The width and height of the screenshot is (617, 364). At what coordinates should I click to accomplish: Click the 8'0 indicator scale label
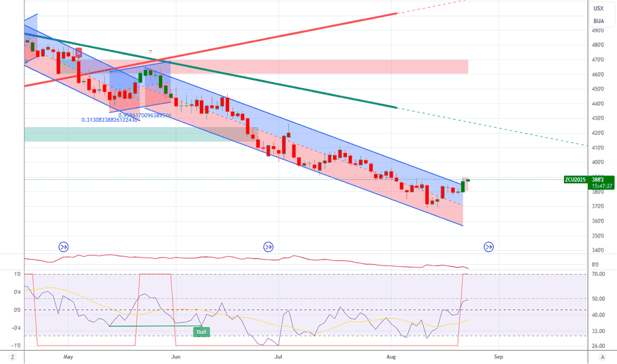(x=595, y=265)
